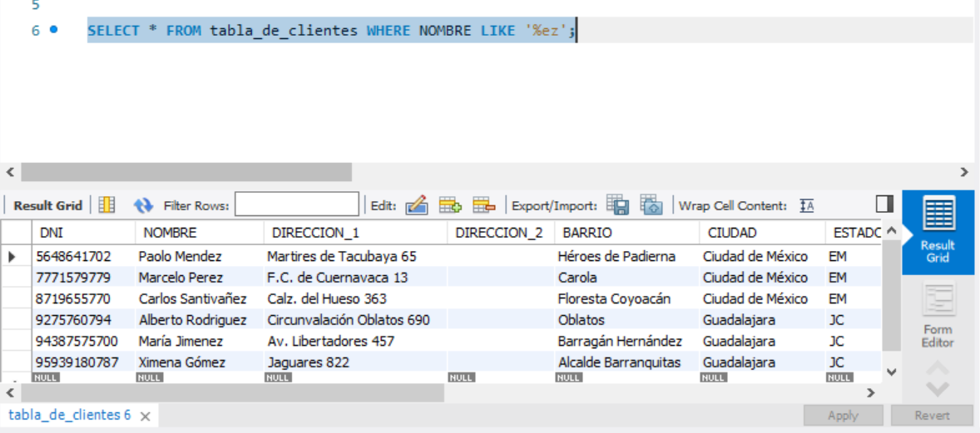Screen dimensions: 980x433
Task: Click into the Filter Rows input field
Action: pos(297,205)
